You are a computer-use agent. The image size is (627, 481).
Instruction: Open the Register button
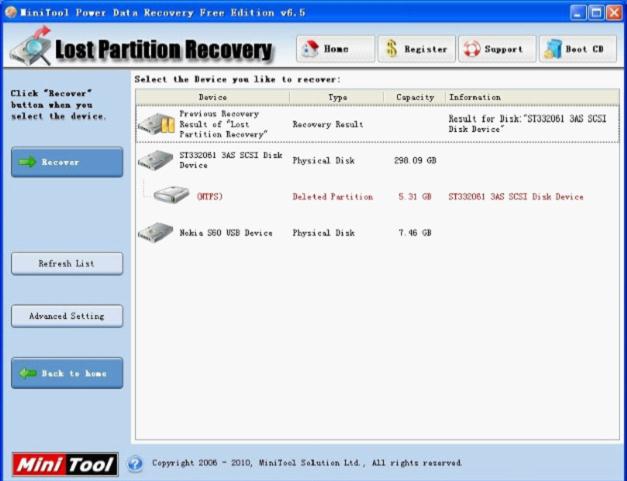tap(416, 49)
